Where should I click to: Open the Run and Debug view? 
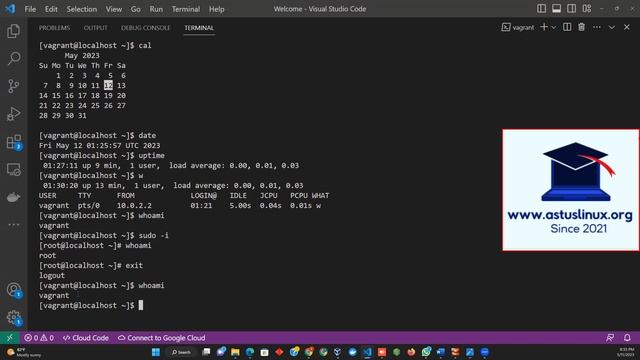pos(13,114)
